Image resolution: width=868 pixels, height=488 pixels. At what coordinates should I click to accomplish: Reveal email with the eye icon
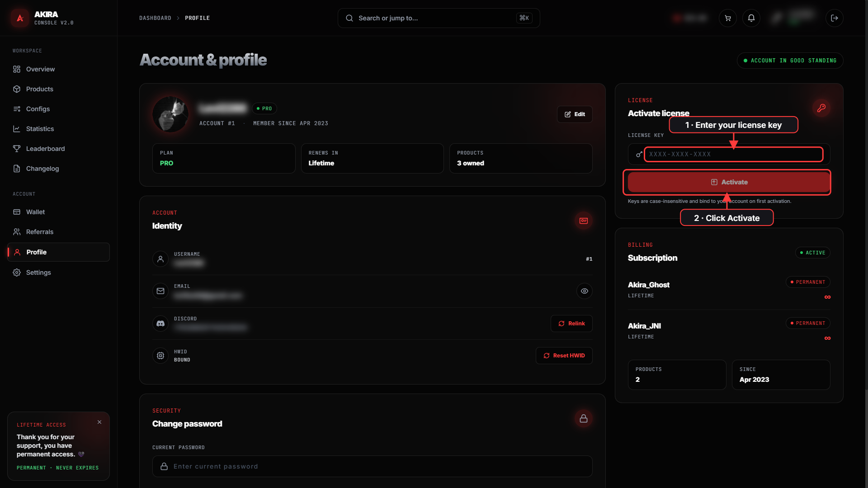[x=585, y=291]
